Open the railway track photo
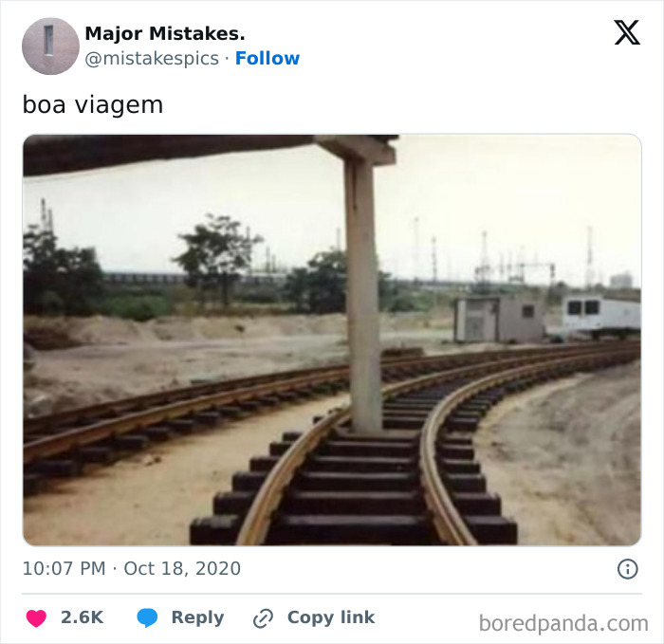The image size is (664, 644). click(332, 340)
